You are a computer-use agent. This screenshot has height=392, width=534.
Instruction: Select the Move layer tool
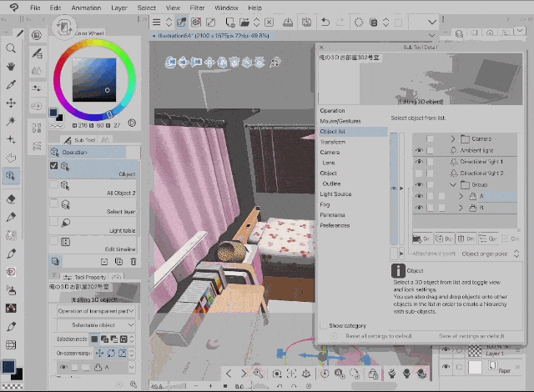coord(11,103)
